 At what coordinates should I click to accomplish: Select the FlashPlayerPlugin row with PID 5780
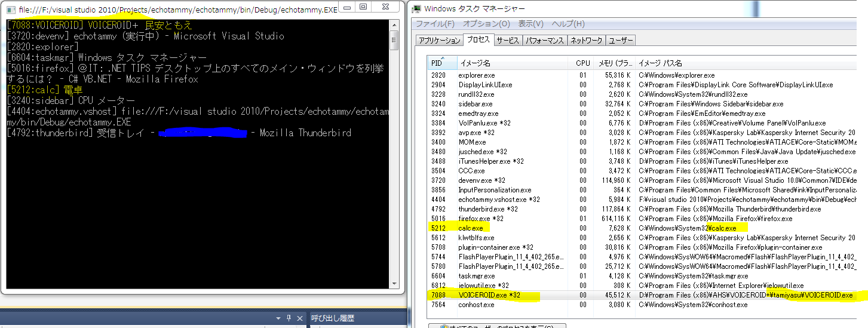(648, 266)
